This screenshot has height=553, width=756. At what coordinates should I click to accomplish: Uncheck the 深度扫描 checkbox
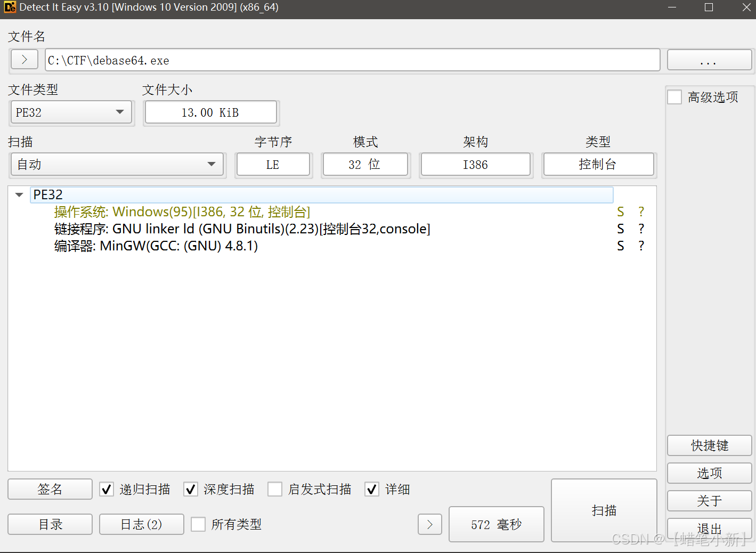click(191, 489)
